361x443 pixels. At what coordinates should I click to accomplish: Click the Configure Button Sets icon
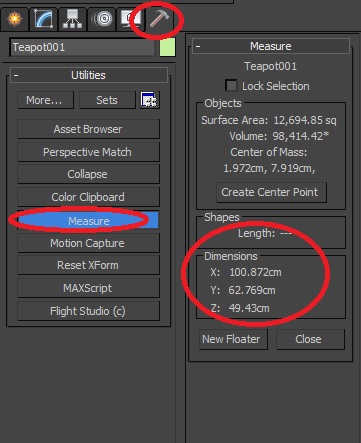(149, 100)
